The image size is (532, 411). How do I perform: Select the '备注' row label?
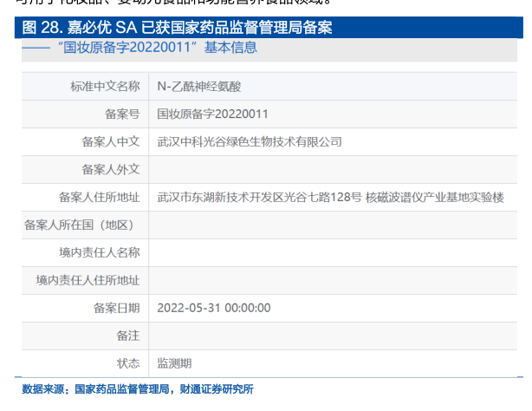(x=127, y=336)
